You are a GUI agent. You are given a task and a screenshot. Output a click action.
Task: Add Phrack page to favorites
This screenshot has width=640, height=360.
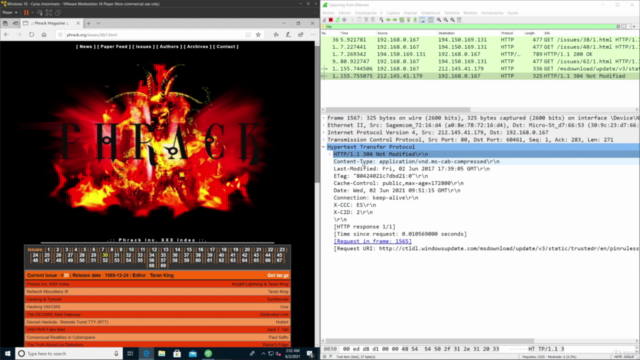click(258, 35)
